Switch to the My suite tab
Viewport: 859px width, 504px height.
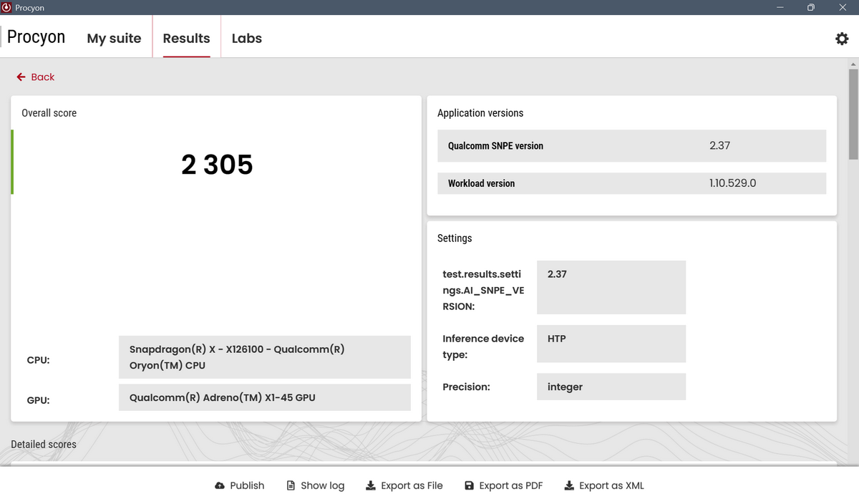(x=115, y=39)
